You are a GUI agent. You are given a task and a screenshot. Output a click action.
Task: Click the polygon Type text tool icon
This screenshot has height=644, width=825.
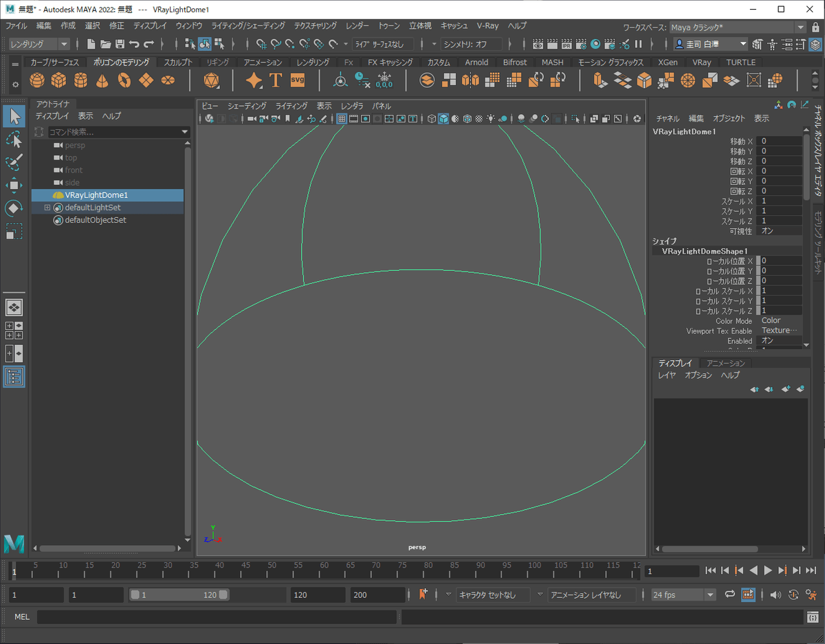[x=276, y=80]
